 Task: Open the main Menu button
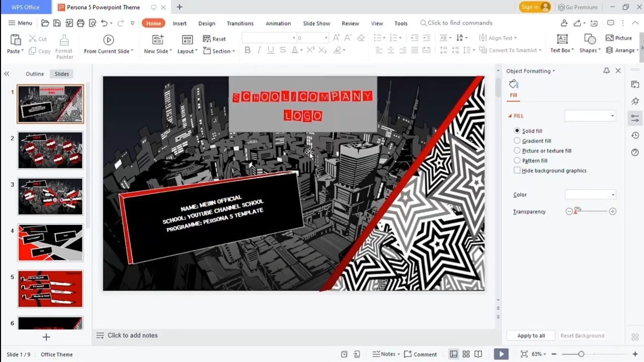[x=20, y=23]
